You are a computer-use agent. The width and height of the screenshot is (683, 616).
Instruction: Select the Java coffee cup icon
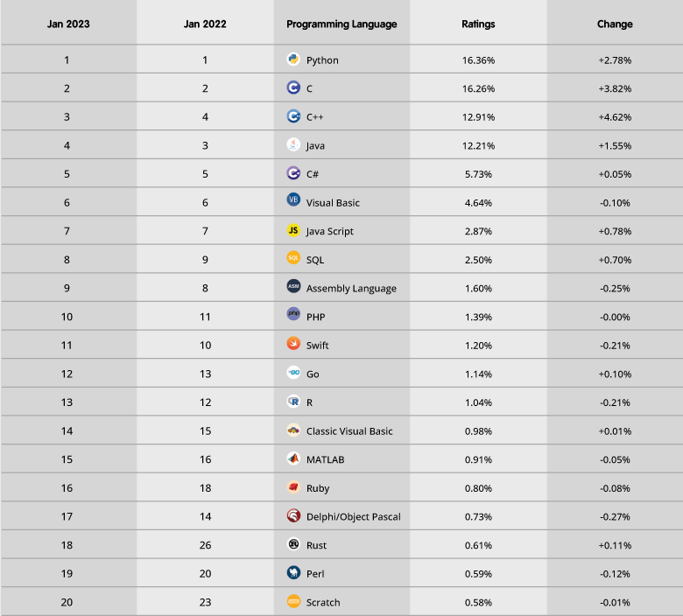[x=293, y=145]
